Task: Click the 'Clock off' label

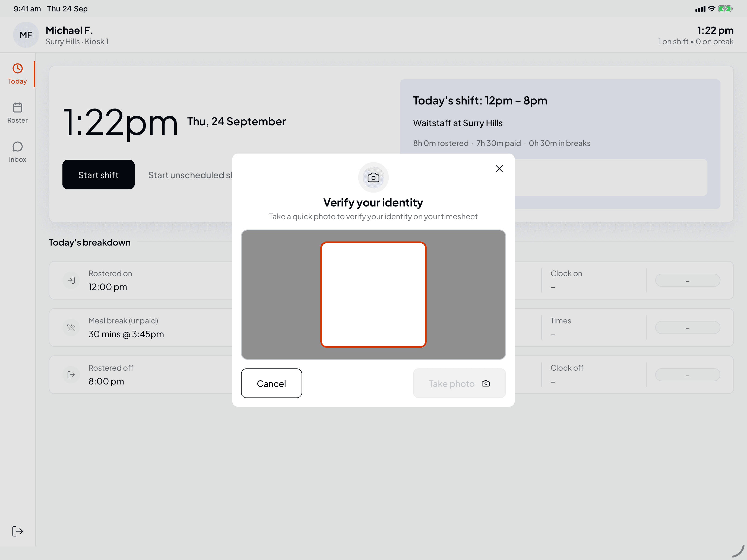Action: 567,368
